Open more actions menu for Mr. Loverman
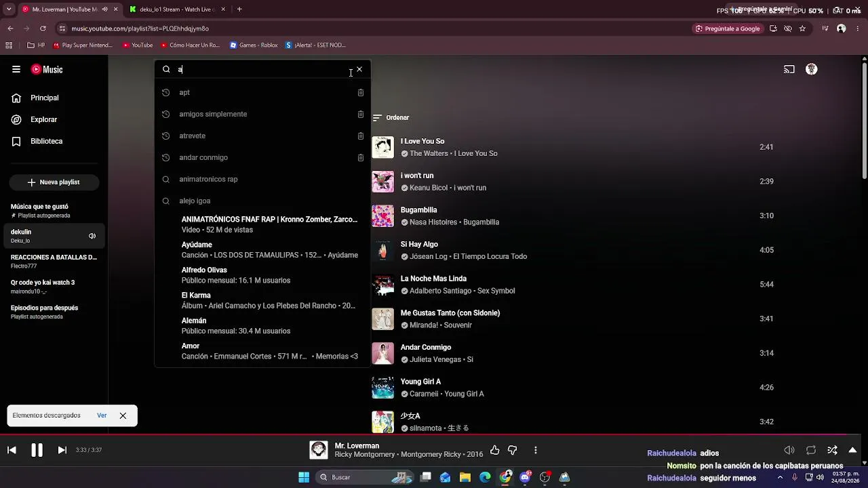The image size is (868, 488). 536,450
